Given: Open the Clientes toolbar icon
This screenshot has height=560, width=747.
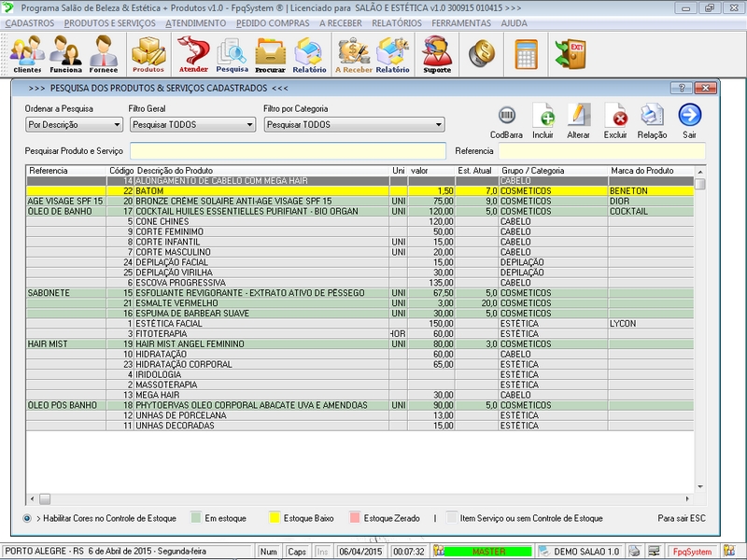Looking at the screenshot, I should (x=27, y=54).
